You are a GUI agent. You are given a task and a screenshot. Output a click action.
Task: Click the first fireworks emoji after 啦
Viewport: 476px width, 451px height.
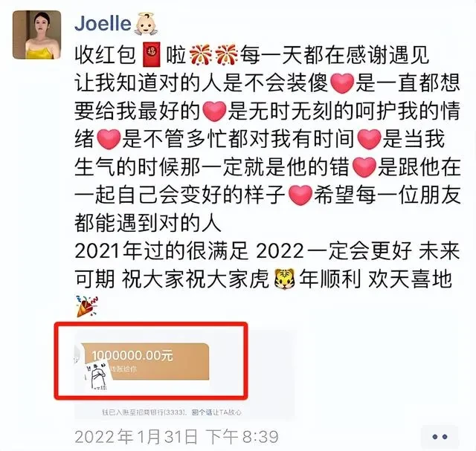[201, 55]
